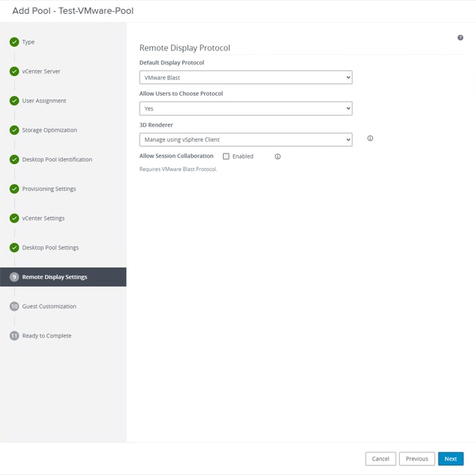Go to Desktop Pool Identification step
This screenshot has height=475, width=476.
57,159
